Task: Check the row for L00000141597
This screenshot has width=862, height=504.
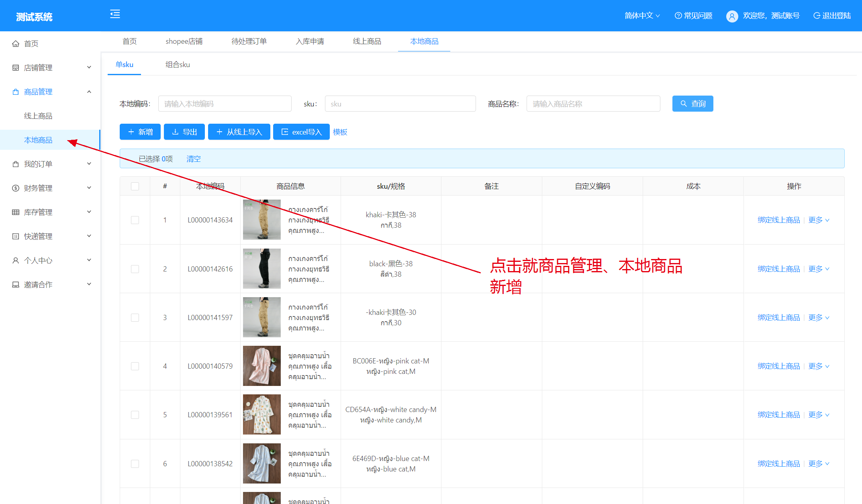Action: tap(135, 318)
